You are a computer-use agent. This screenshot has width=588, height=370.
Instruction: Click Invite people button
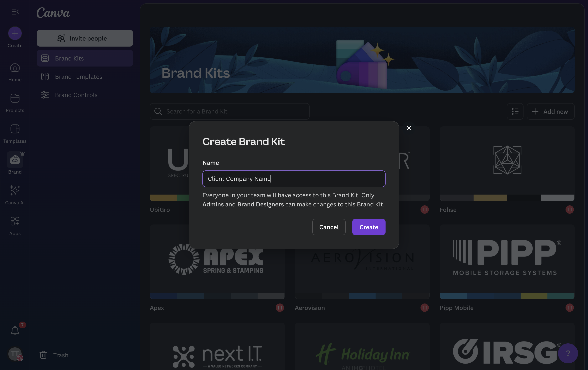(85, 38)
